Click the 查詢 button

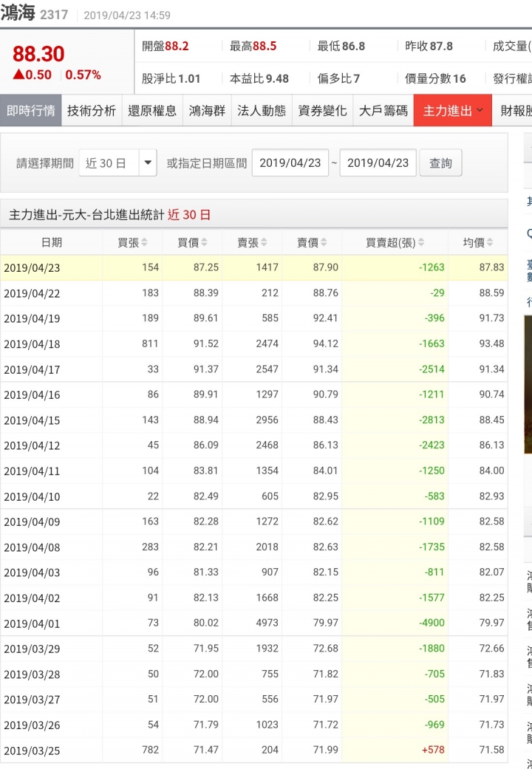click(440, 163)
